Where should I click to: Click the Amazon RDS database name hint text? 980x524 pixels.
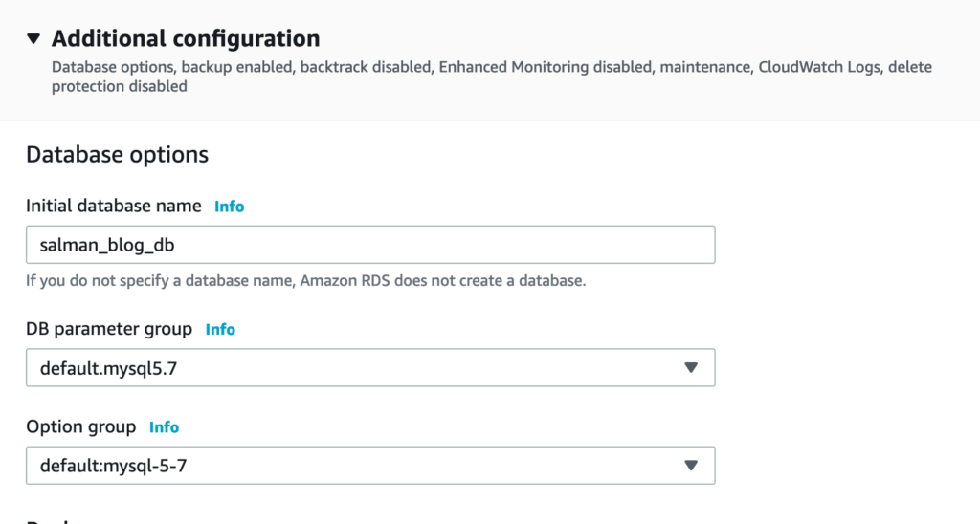point(306,281)
